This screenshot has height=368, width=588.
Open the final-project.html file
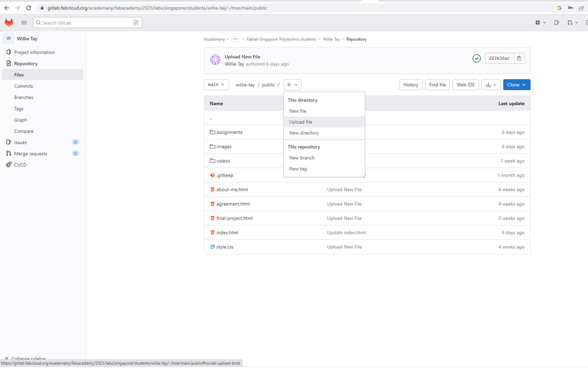(x=234, y=218)
